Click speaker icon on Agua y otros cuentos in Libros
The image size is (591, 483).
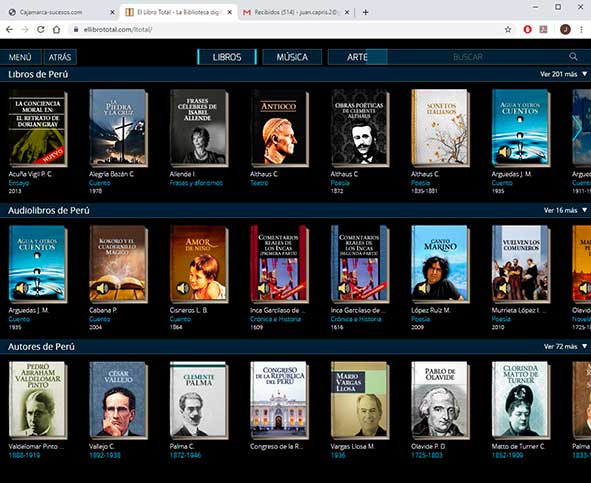[505, 153]
